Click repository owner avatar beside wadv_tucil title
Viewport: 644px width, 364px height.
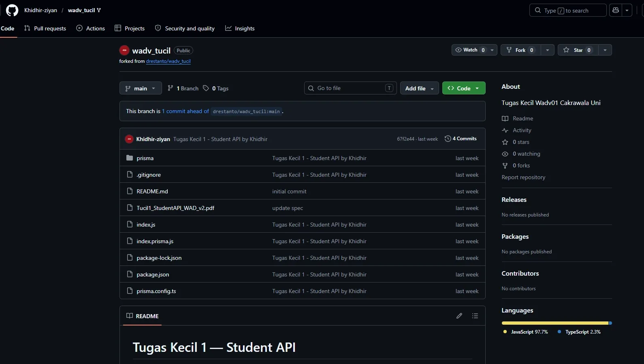tap(124, 50)
